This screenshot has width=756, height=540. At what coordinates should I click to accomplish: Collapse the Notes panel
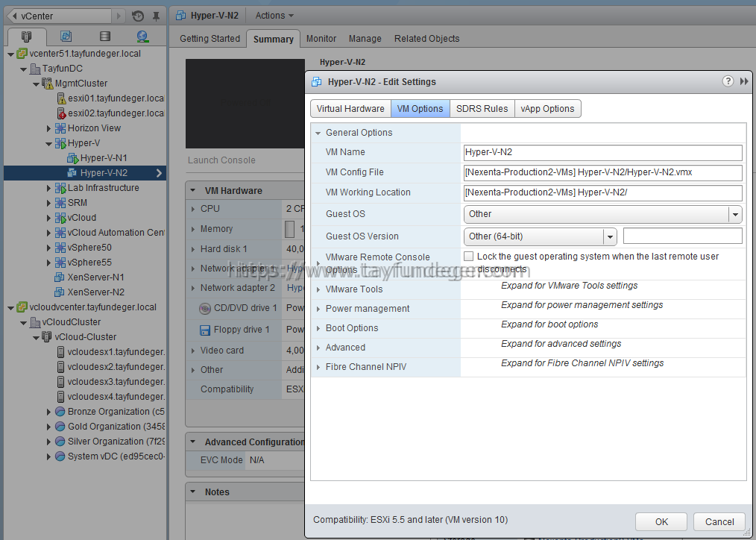click(193, 492)
